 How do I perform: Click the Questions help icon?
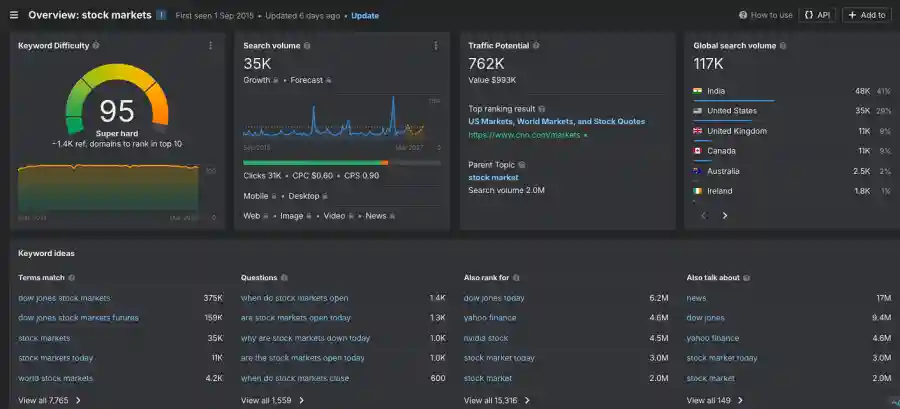[285, 278]
